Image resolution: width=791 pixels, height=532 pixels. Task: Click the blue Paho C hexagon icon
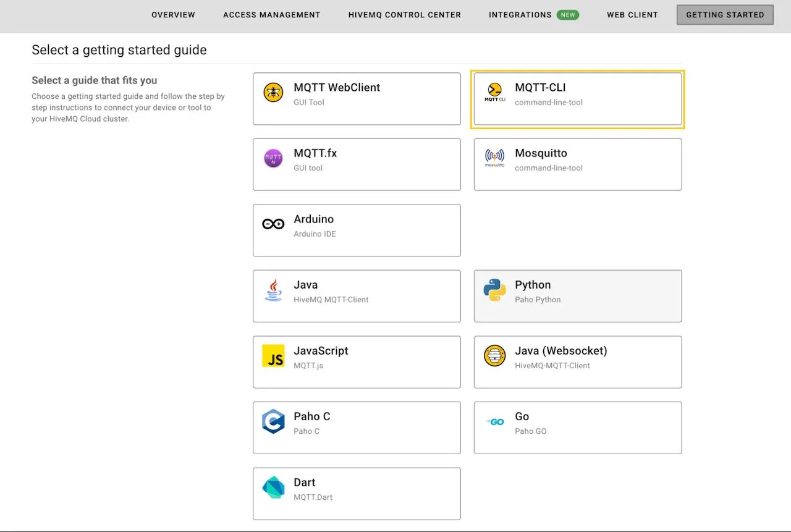coord(273,421)
